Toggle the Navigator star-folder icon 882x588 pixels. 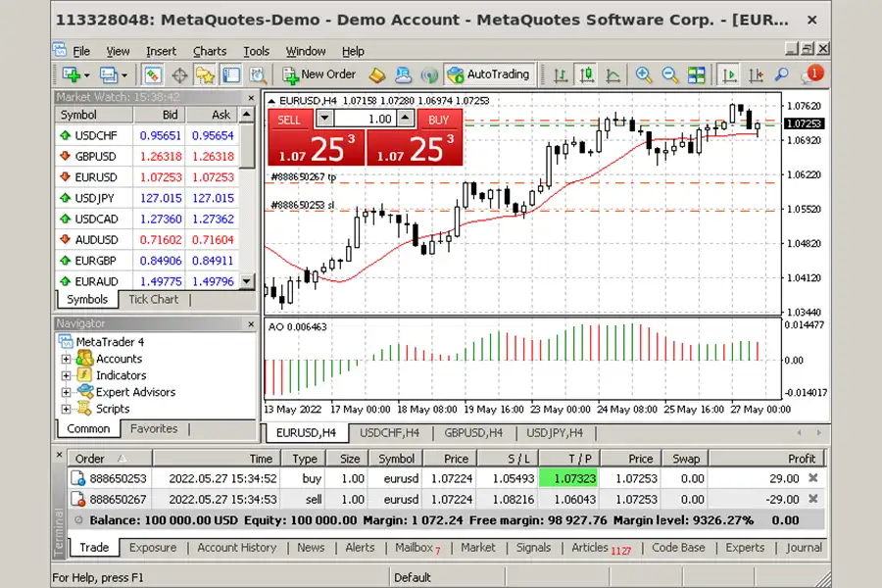205,74
